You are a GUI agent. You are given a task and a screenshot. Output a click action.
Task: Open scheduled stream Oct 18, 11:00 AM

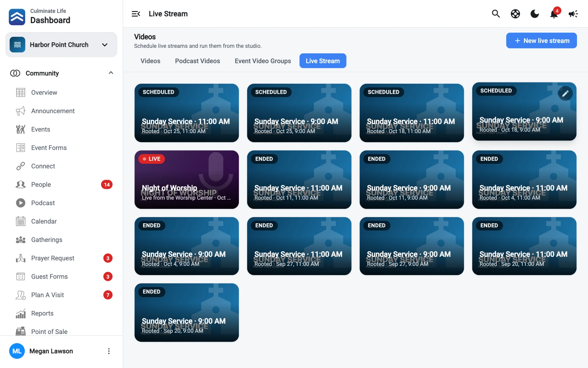[x=412, y=113]
